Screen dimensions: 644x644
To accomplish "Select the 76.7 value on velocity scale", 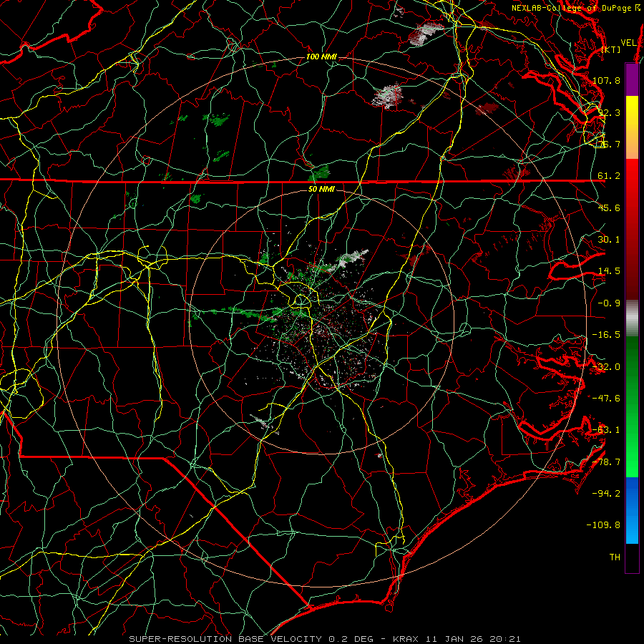I will [609, 144].
